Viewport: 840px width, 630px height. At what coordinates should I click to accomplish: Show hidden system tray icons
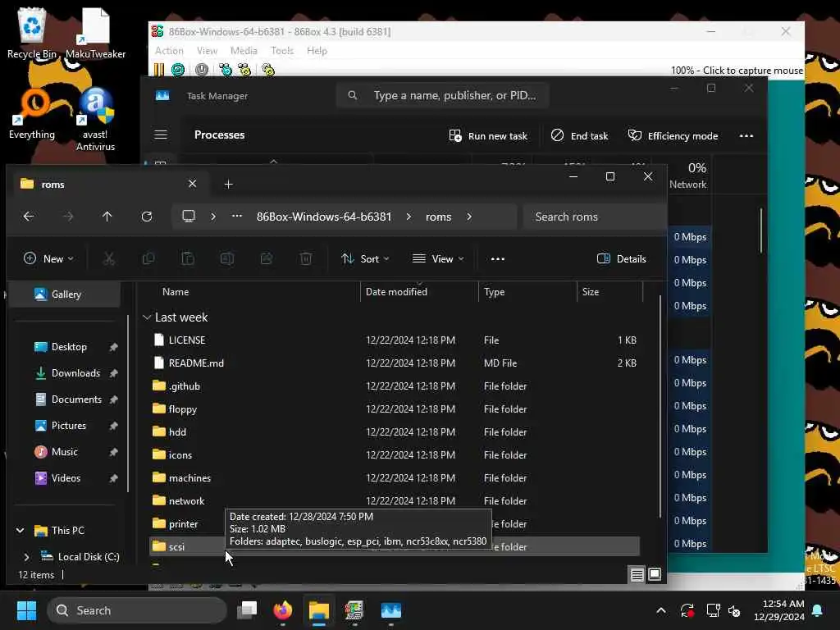tap(661, 610)
